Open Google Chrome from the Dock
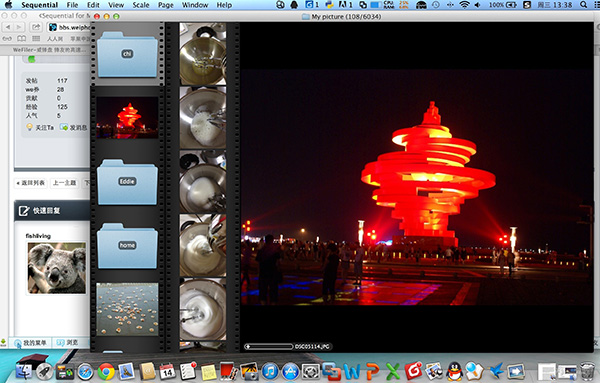The height and width of the screenshot is (383, 600). 106,372
